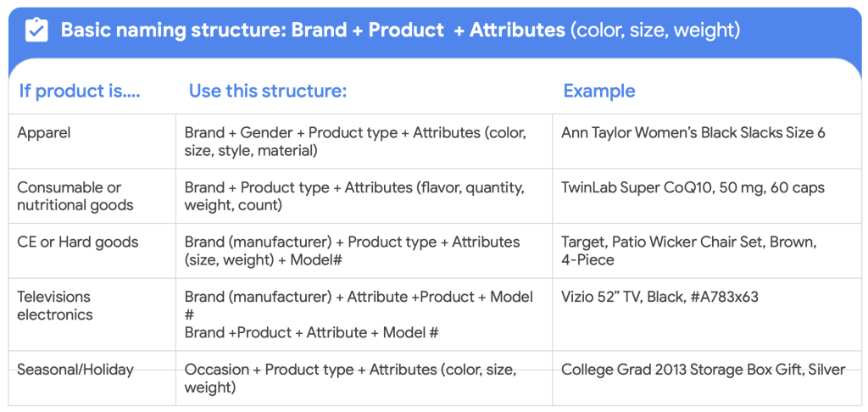Screen dimensions: 868x412
Task: Select 'Target, Patio Wicker Chair Set' example
Action: [x=689, y=251]
